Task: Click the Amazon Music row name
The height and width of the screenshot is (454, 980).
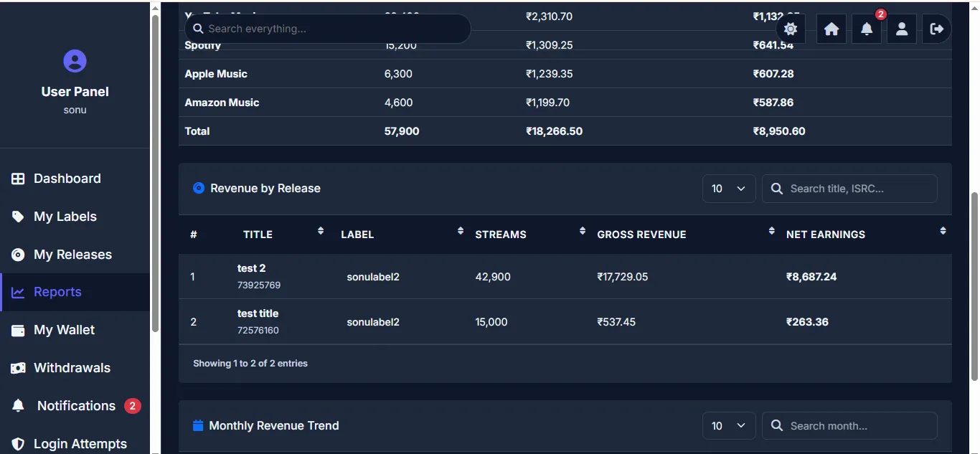Action: 222,103
